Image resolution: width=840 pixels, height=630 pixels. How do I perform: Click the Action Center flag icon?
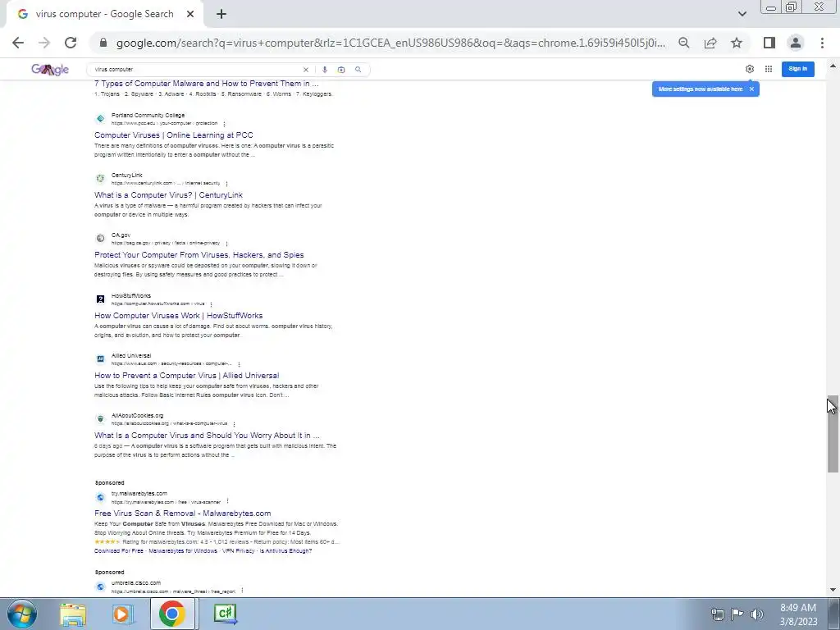pos(737,614)
